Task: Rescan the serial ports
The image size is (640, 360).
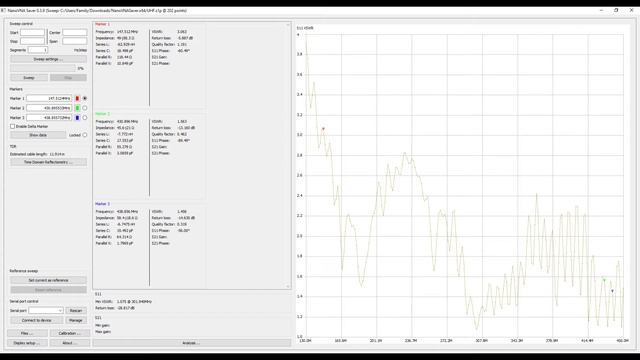Action: (x=76, y=311)
